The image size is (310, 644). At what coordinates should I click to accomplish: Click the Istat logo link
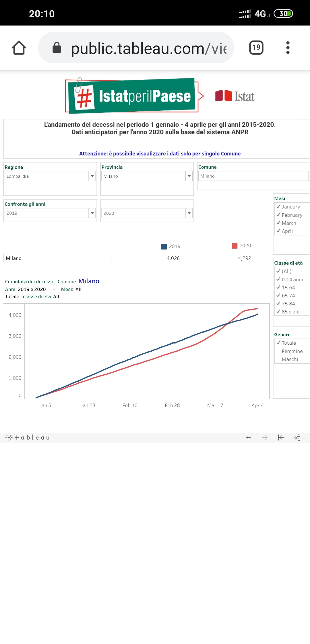point(235,96)
